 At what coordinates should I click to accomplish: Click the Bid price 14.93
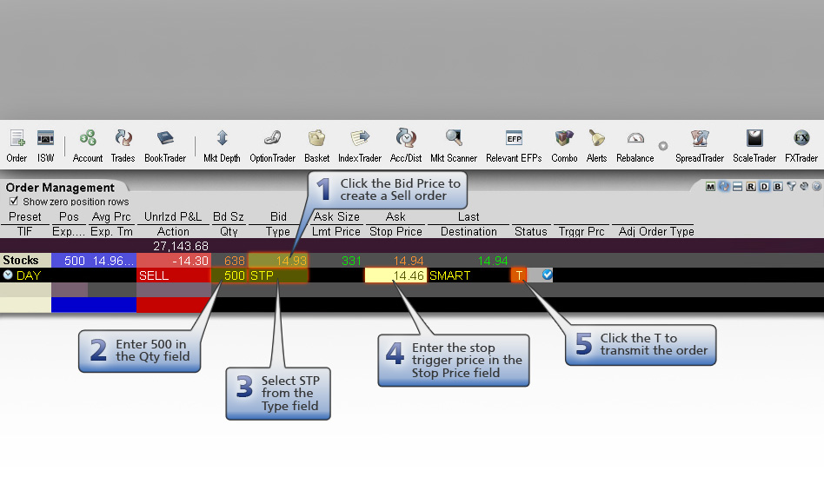tap(278, 261)
